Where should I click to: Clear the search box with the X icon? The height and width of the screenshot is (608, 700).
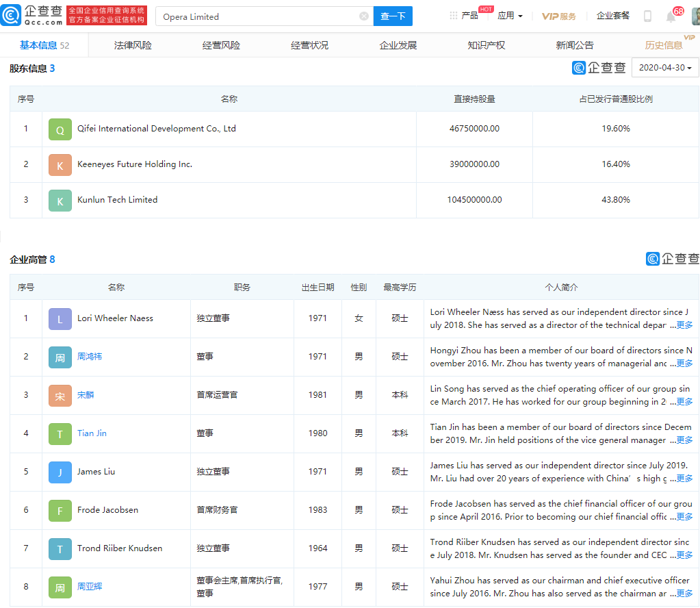[x=364, y=16]
